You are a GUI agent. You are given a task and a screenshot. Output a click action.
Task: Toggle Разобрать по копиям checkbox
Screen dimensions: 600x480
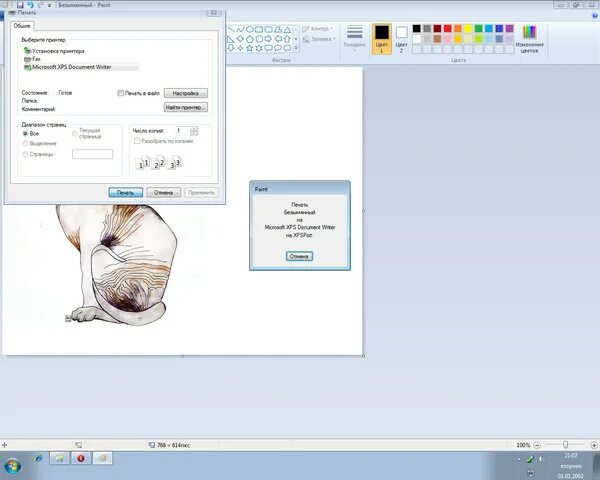(137, 141)
